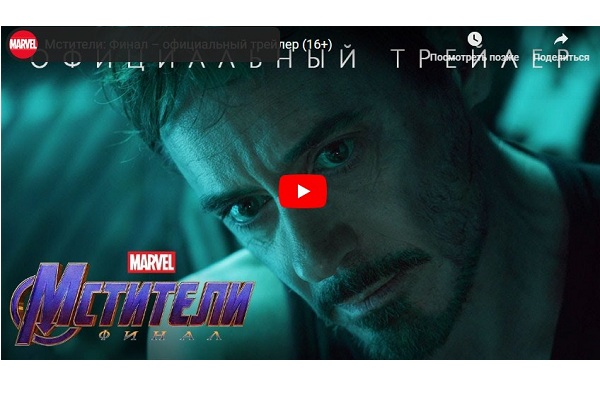Click the purple Мстители title logo
This screenshot has width=600, height=400.
pyautogui.click(x=134, y=299)
